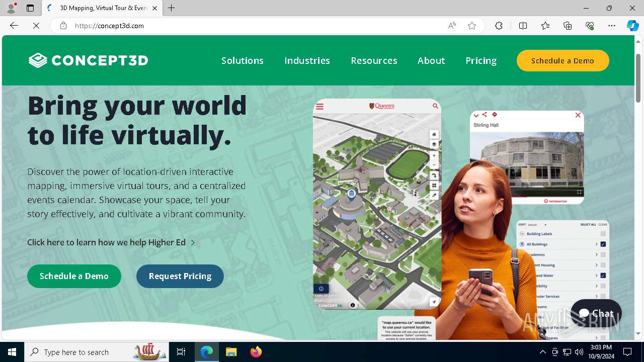Open the Extensions puzzle icon
Viewport: 644px width, 362px height.
pos(499,26)
